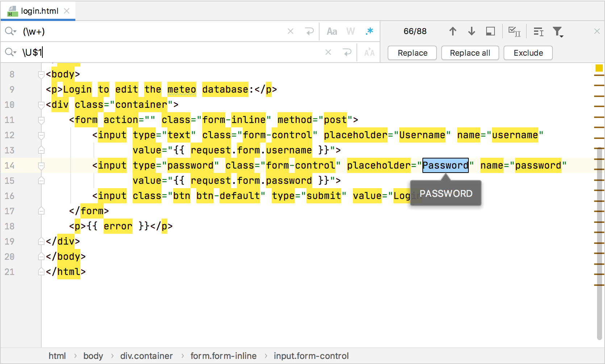
Task: Click inside the replacement text field
Action: (145, 52)
